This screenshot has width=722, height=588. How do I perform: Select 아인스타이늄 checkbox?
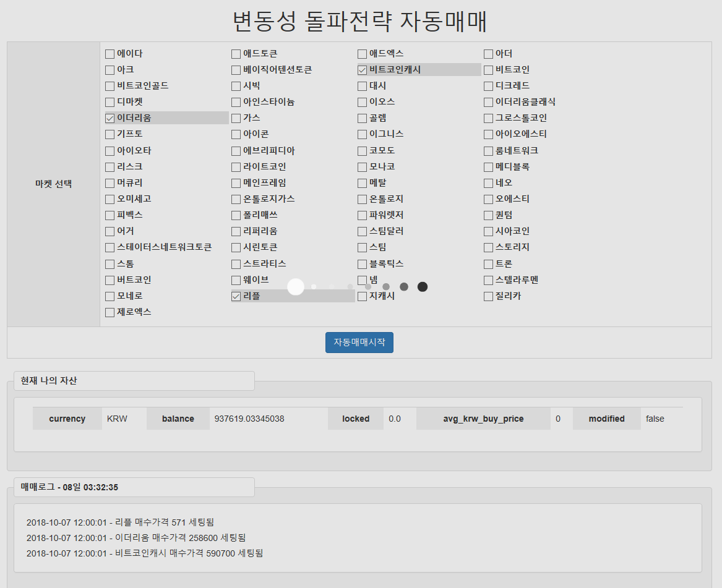point(236,102)
